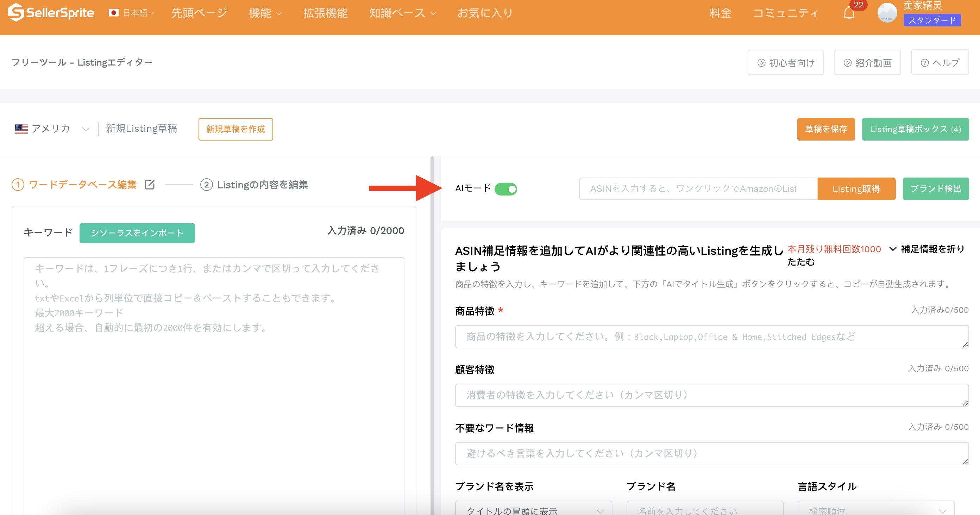
Task: Play the 紹介動画 button
Action: tap(867, 62)
